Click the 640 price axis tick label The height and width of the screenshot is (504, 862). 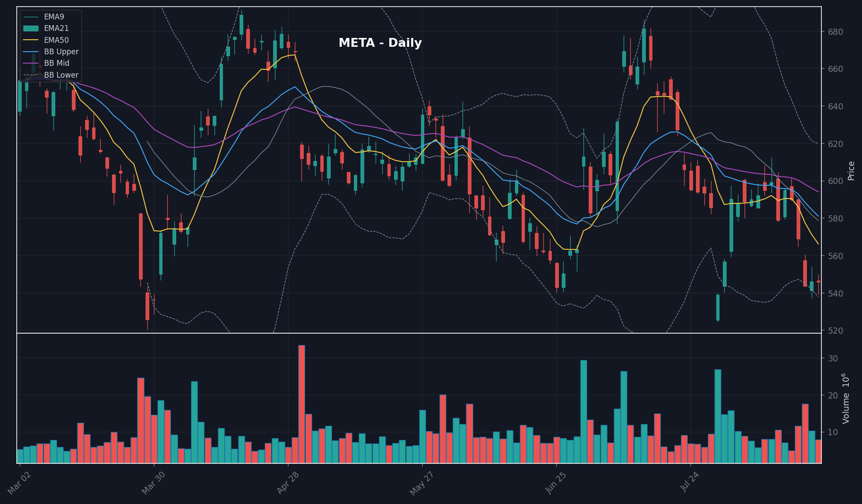(x=835, y=106)
